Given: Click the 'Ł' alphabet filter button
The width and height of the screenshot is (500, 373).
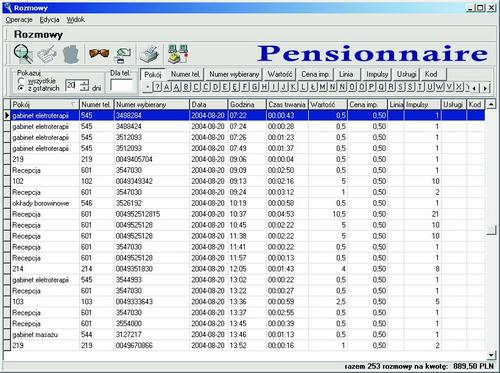Looking at the screenshot, I should coord(313,87).
